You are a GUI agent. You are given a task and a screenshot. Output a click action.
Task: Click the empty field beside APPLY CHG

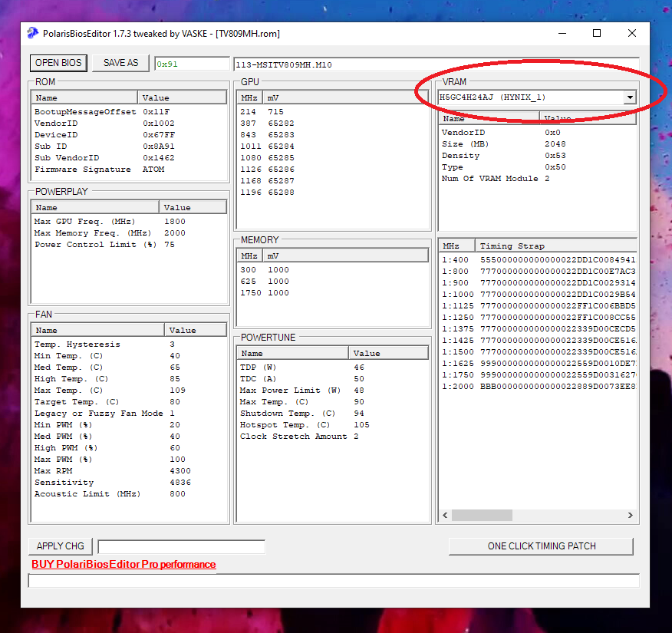[x=181, y=546]
